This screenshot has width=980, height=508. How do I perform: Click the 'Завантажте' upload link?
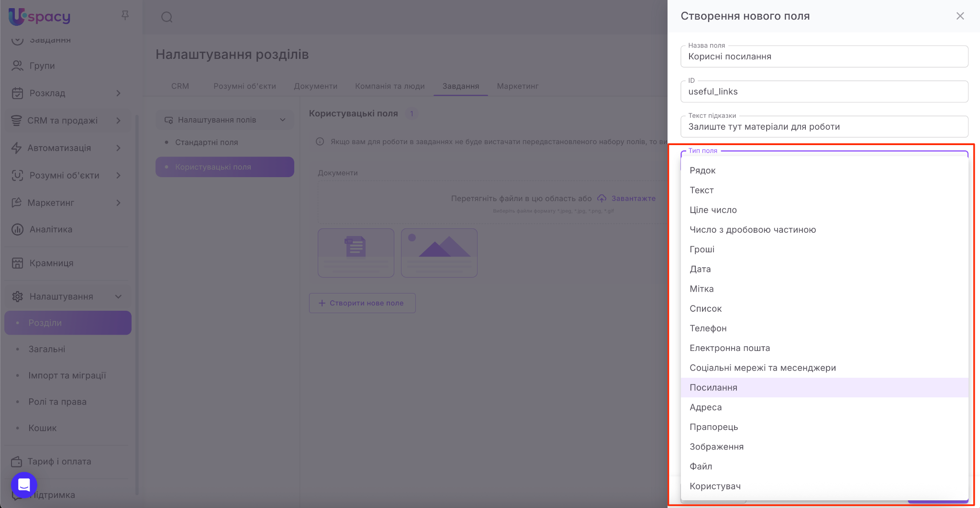click(x=633, y=199)
